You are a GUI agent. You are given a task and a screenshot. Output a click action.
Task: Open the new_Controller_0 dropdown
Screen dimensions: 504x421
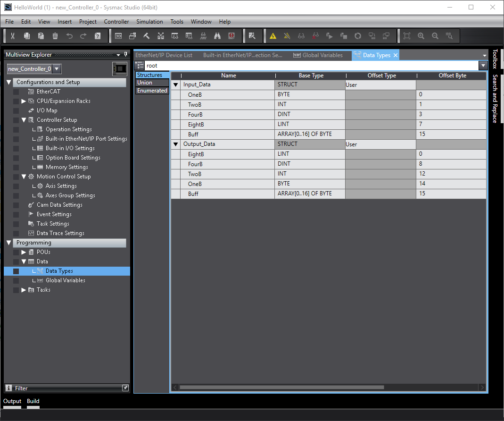(x=57, y=69)
